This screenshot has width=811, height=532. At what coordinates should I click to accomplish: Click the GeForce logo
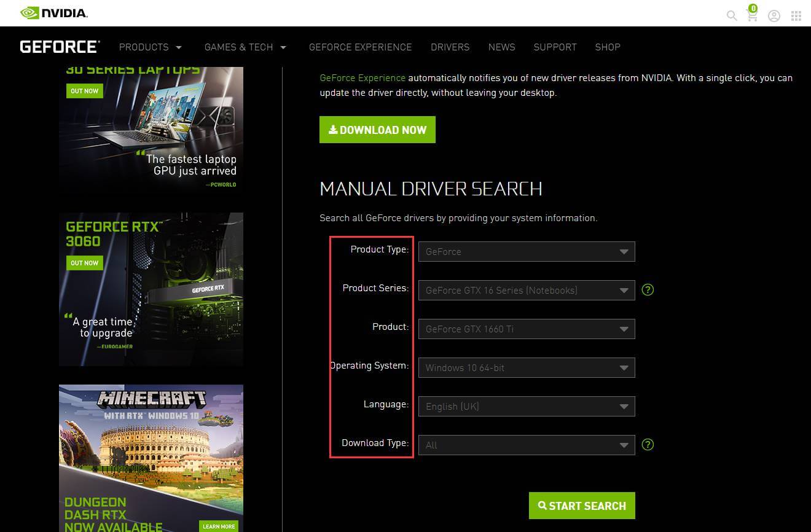click(60, 47)
